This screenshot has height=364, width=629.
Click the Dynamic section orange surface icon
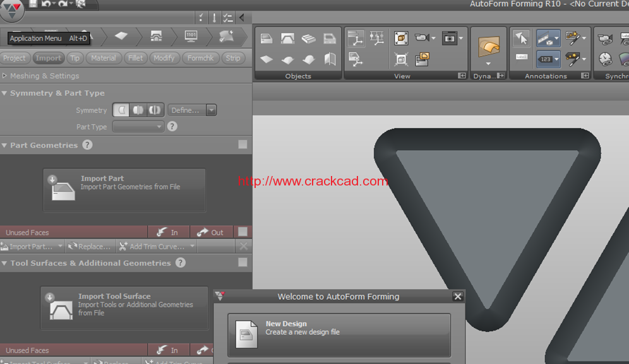pyautogui.click(x=489, y=45)
